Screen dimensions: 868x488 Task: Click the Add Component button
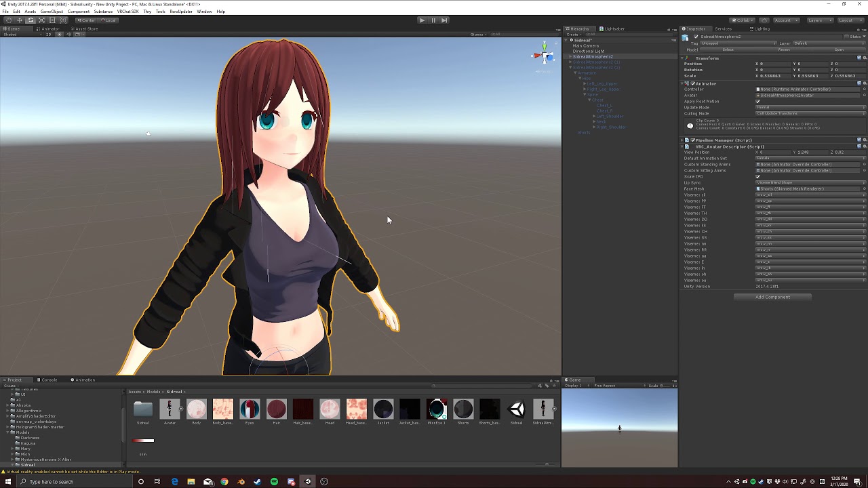772,297
